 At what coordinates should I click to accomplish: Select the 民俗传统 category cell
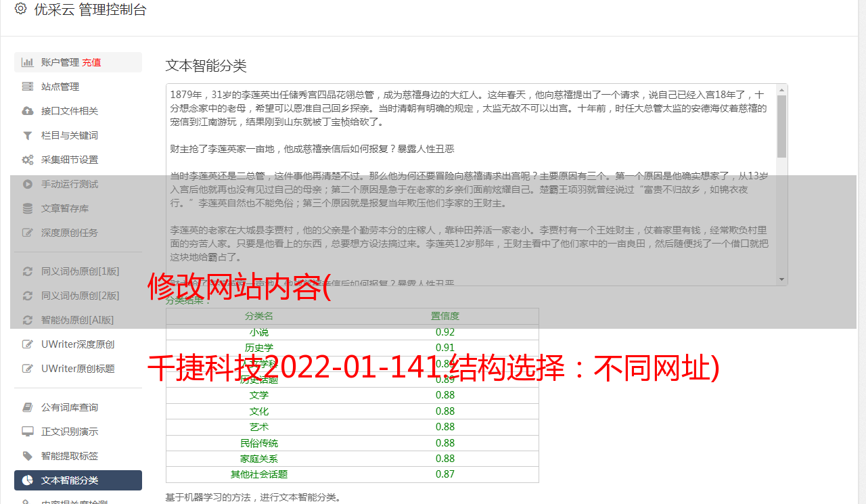[259, 443]
